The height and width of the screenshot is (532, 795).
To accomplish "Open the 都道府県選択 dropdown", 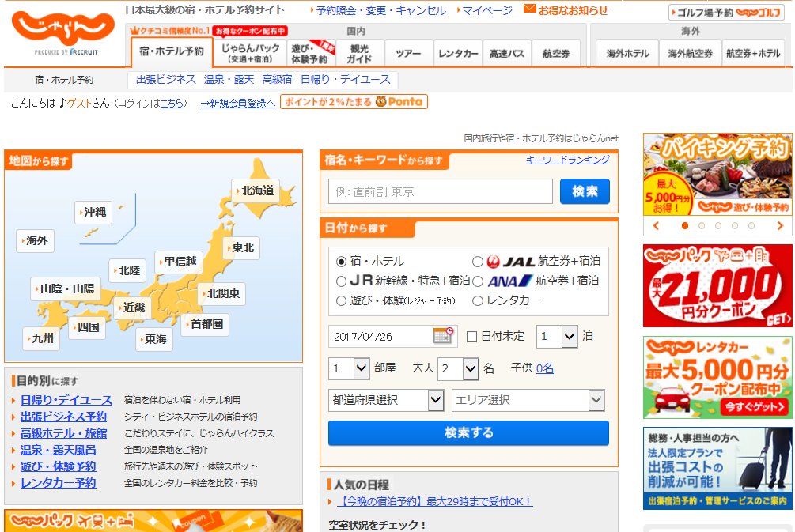I will coord(386,400).
